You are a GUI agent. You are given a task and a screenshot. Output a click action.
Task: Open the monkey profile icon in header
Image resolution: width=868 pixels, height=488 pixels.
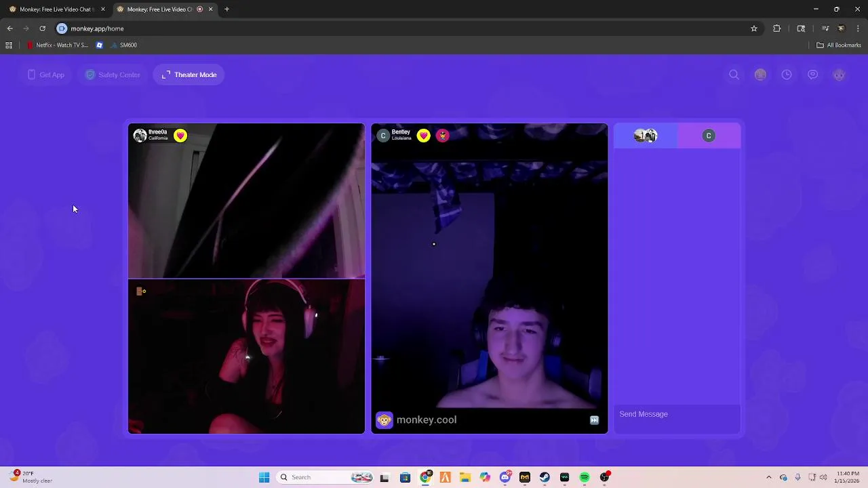[x=840, y=75]
